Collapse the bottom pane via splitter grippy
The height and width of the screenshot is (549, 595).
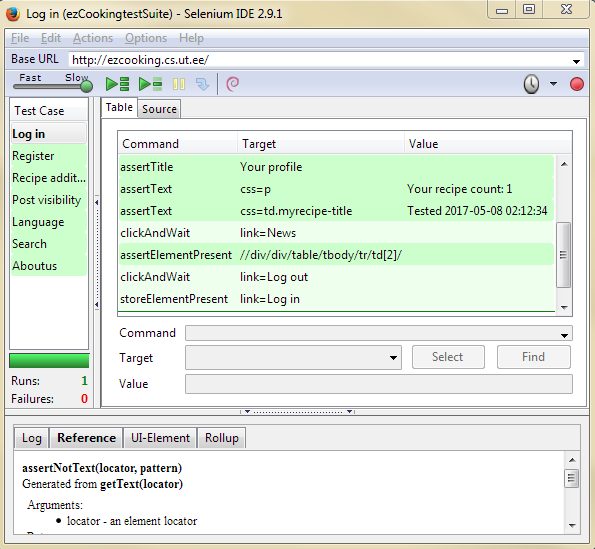click(297, 411)
